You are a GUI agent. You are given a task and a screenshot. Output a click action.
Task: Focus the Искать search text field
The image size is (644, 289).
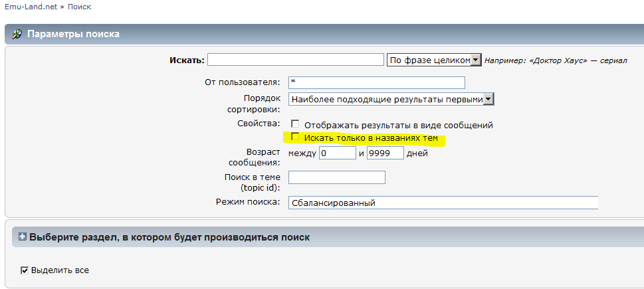(x=295, y=60)
